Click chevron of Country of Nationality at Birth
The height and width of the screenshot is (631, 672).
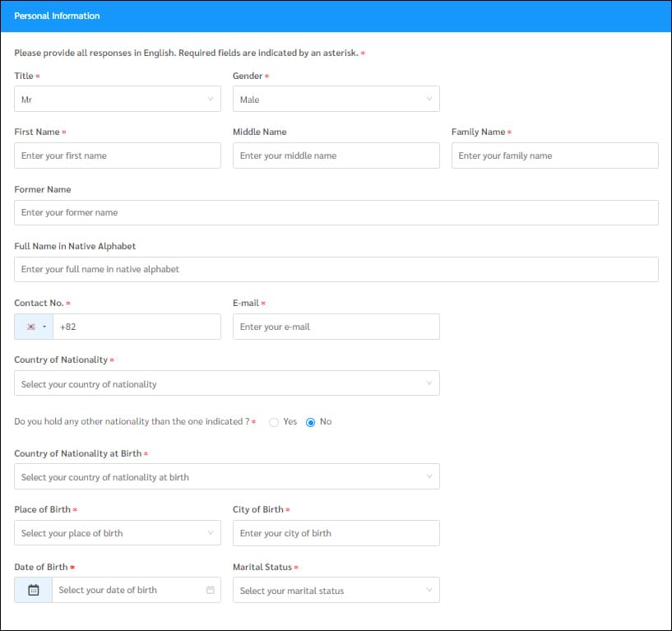(429, 476)
